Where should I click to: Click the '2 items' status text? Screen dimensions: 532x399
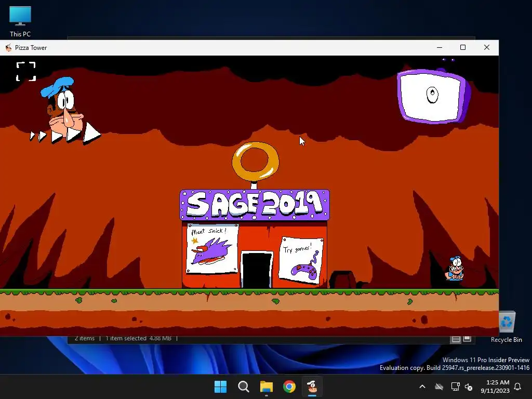click(85, 338)
